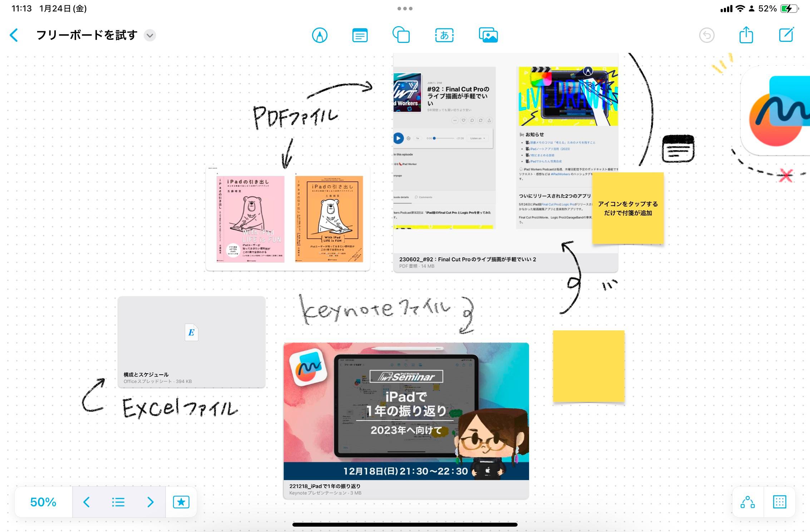This screenshot has height=532, width=810.
Task: Tap the multitasking three-dots control
Action: tap(405, 9)
